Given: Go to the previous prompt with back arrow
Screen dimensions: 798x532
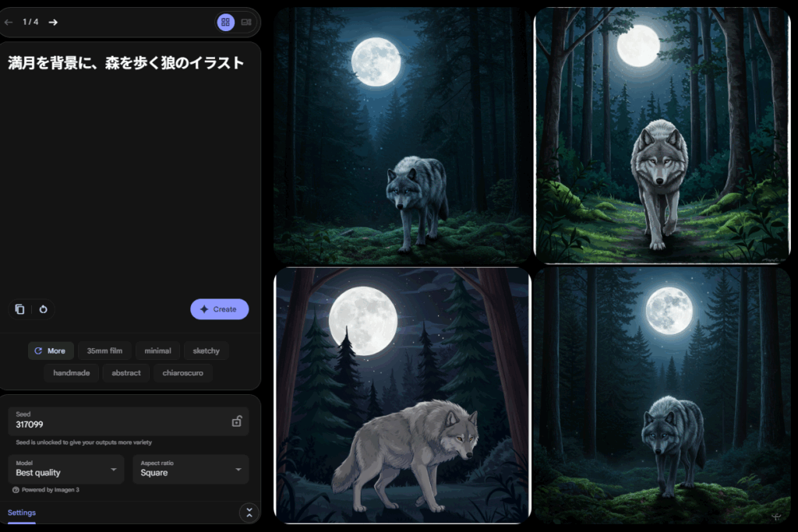Looking at the screenshot, I should point(9,22).
